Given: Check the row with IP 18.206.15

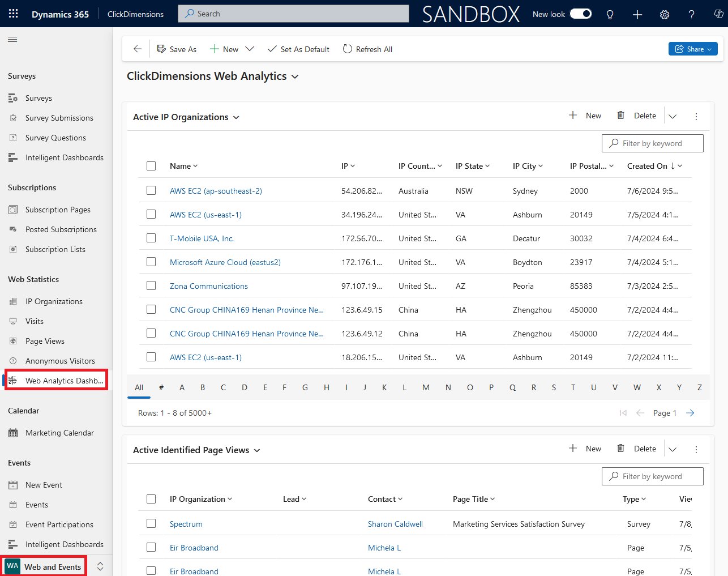Looking at the screenshot, I should click(151, 357).
